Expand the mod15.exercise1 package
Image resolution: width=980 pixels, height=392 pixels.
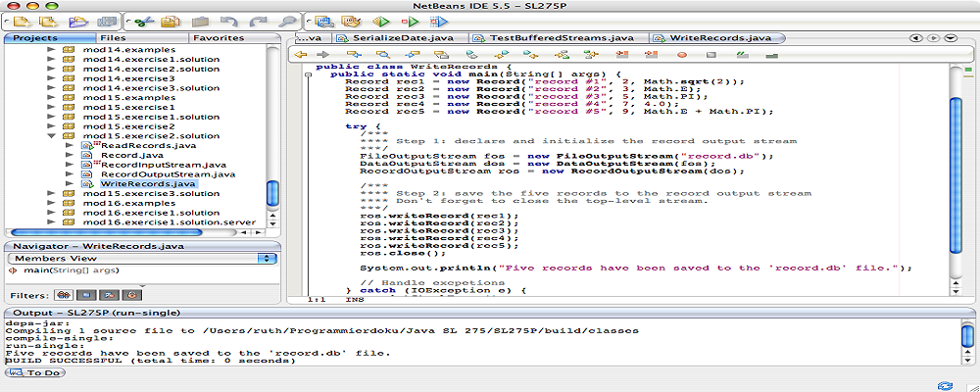click(x=52, y=107)
